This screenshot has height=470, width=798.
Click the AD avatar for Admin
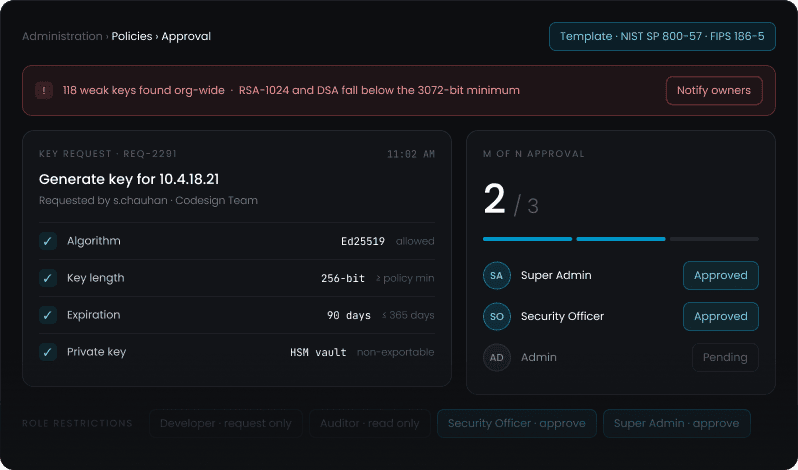[497, 358]
